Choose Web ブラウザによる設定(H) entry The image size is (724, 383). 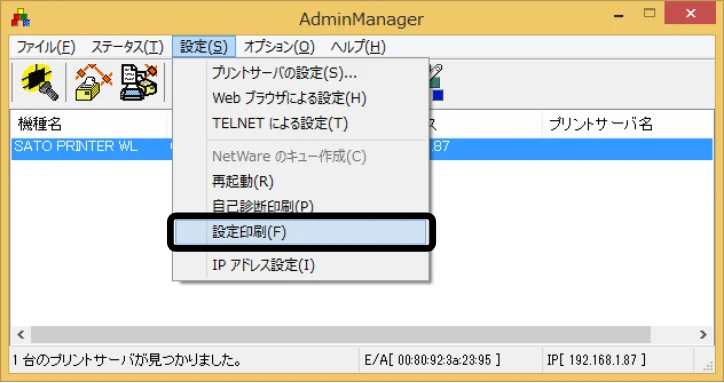[301, 98]
